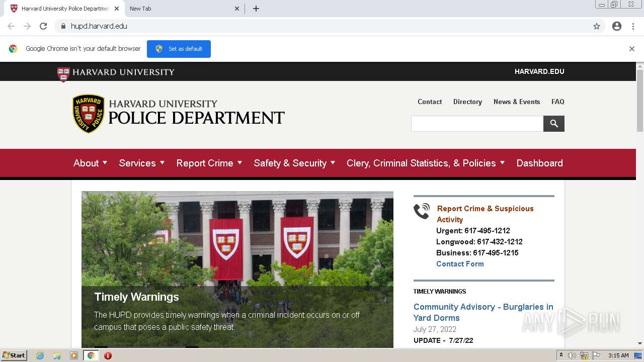Expand the Services menu

click(142, 163)
